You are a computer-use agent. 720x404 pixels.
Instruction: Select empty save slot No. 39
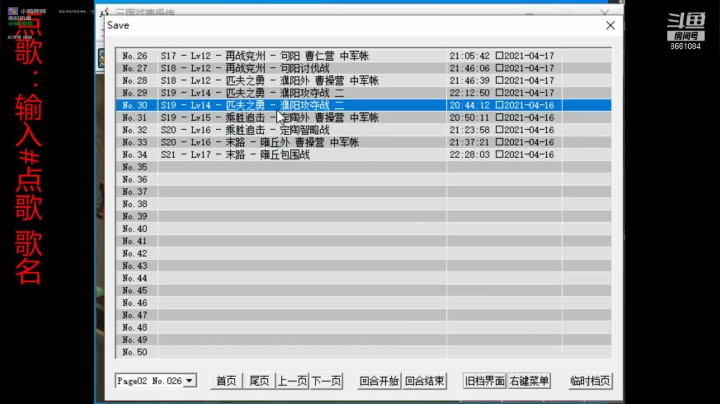pyautogui.click(x=363, y=216)
